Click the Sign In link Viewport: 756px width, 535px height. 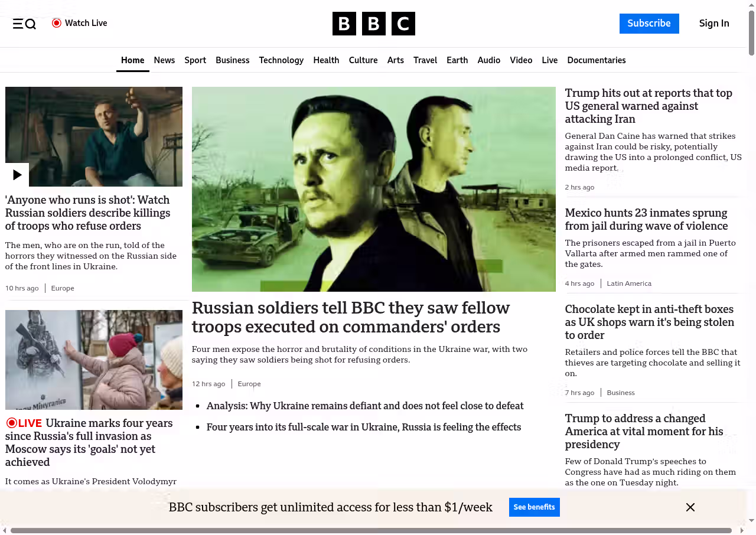(x=713, y=24)
